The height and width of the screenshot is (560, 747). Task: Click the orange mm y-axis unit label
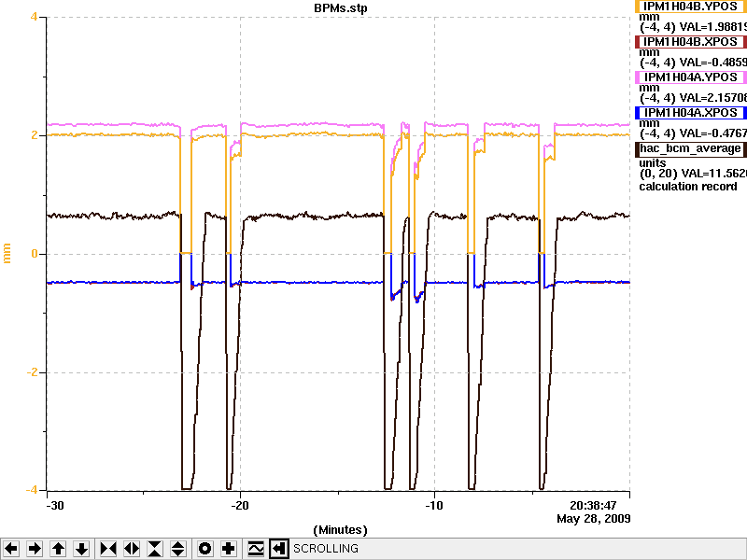point(7,253)
